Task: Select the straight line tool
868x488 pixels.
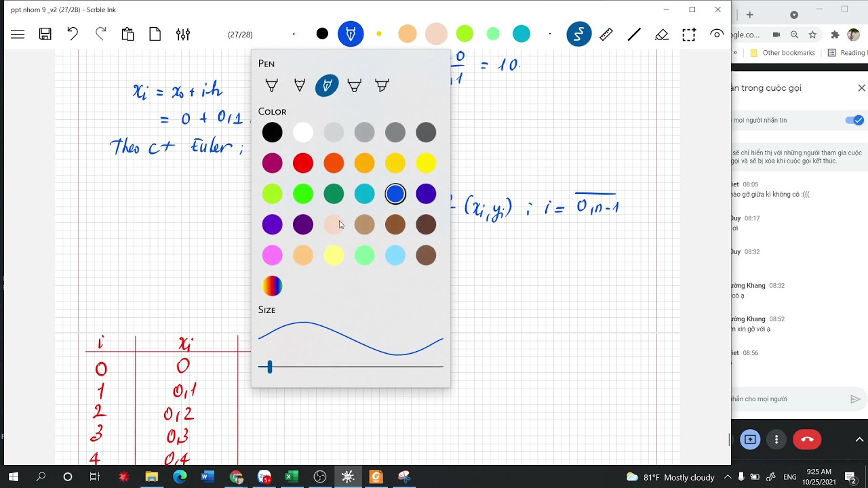Action: (634, 34)
